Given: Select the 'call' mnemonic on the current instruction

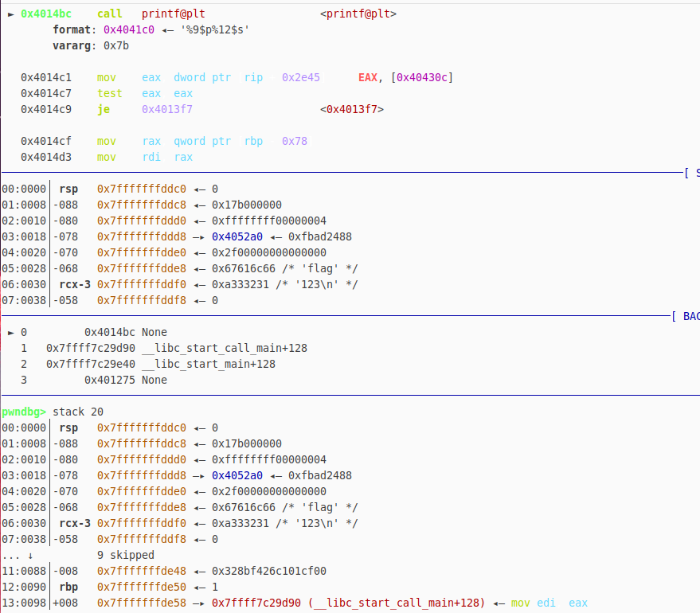Looking at the screenshot, I should 109,14.
